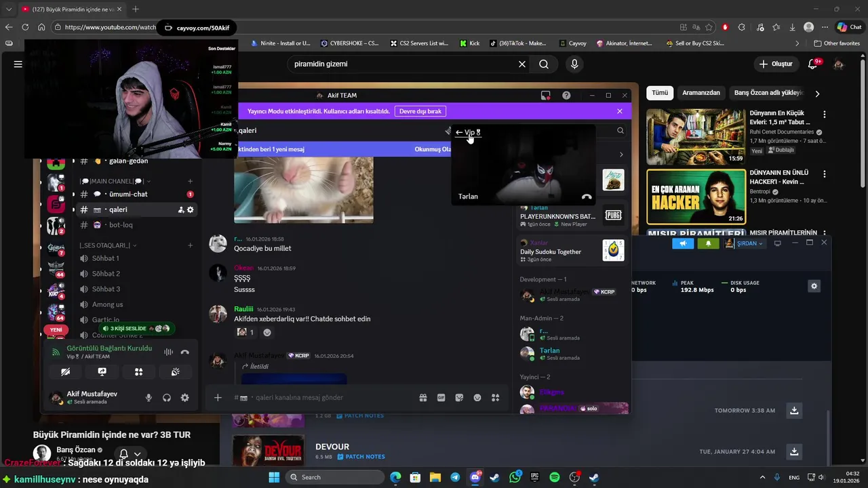
Task: Download DEVOUR update in Steam window
Action: (x=794, y=451)
